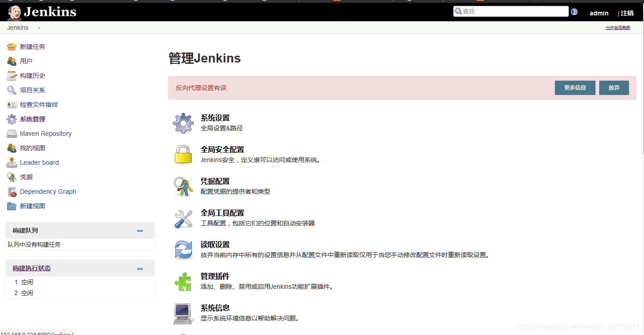Open the 读取设置 title link
Image resolution: width=644 pixels, height=335 pixels.
click(x=215, y=244)
